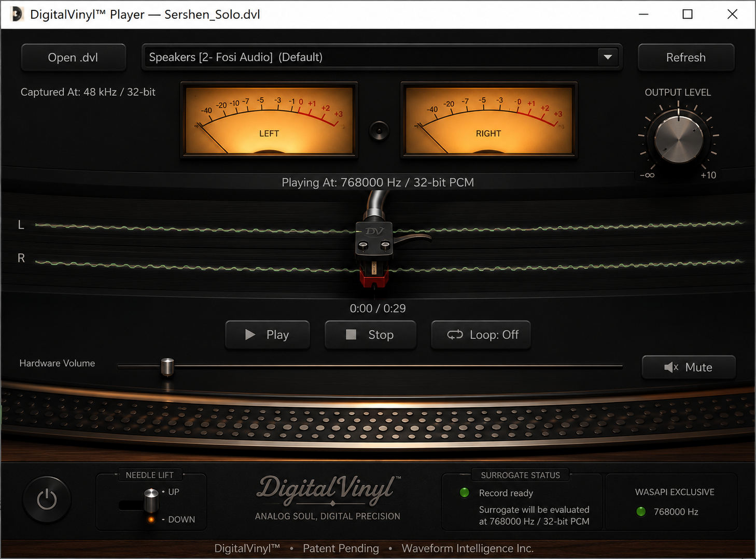
Task: Click the 'Captured At: 48 kHz / 32-bit' label
Action: click(x=88, y=92)
